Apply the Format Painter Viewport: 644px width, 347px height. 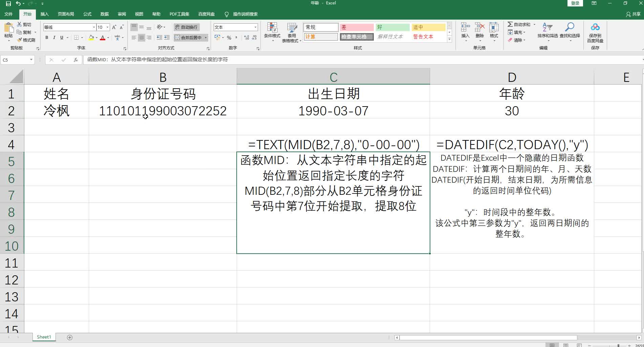(x=27, y=40)
